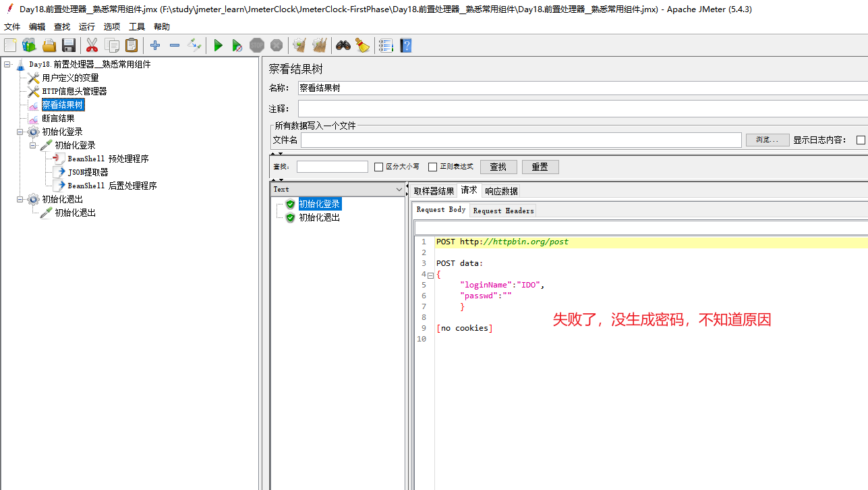Click the 查找 search text field

332,167
